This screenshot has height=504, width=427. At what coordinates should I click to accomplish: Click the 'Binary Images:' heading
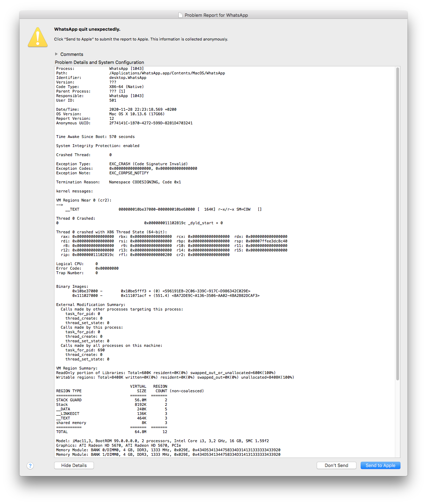point(72,287)
